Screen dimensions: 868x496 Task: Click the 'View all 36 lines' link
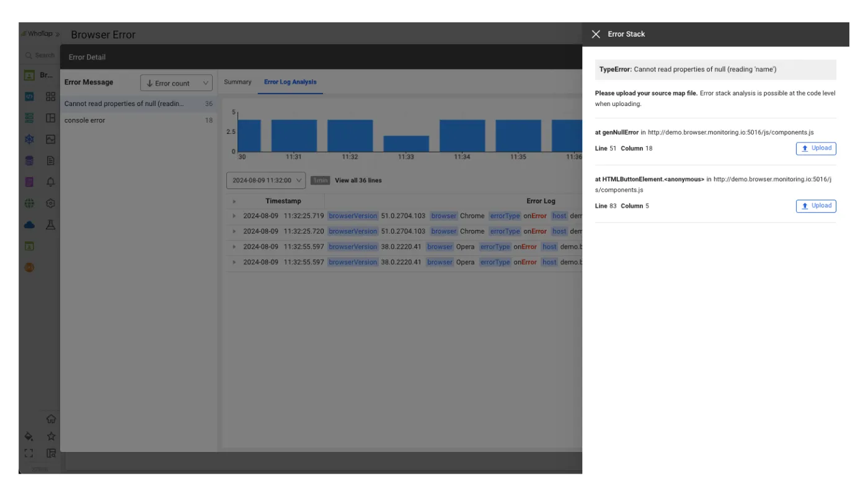tap(358, 180)
